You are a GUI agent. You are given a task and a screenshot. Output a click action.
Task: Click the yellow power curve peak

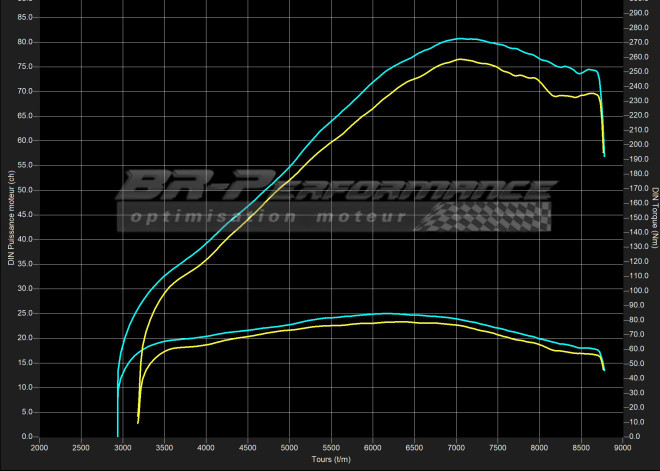tap(459, 59)
